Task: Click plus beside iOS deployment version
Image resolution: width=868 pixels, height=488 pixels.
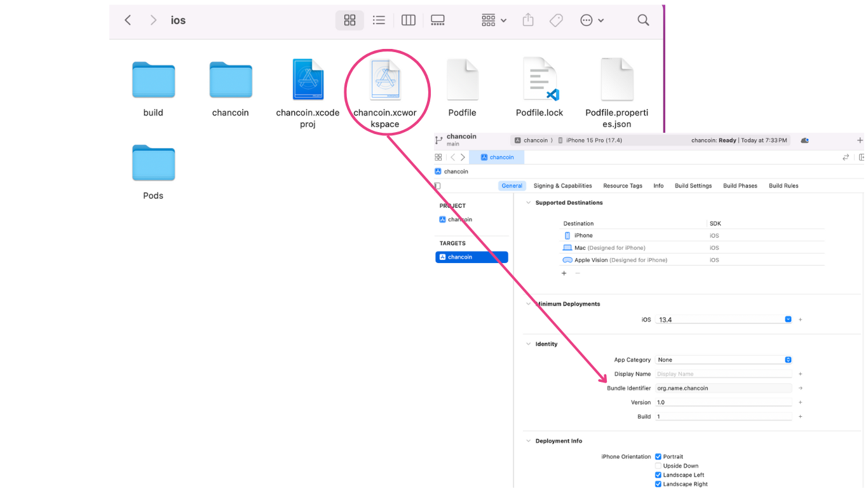Action: (800, 320)
